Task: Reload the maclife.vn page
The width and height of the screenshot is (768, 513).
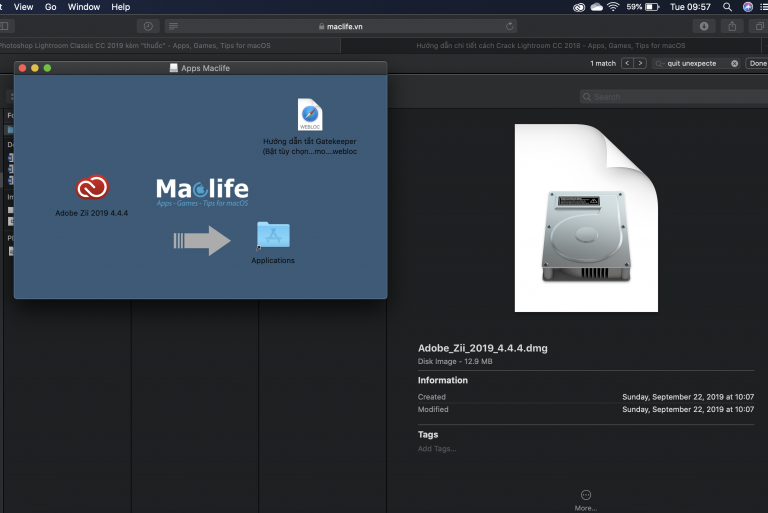Action: click(509, 26)
